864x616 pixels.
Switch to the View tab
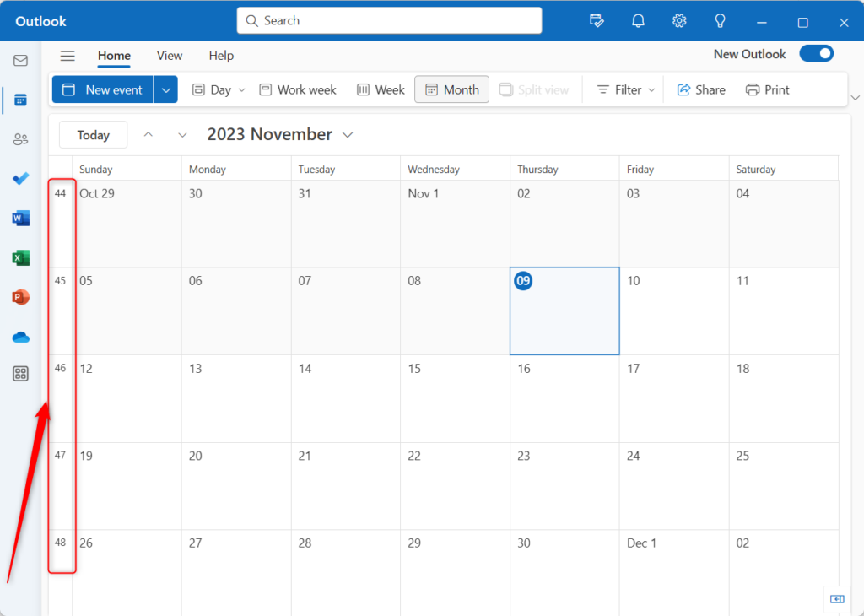coord(169,56)
